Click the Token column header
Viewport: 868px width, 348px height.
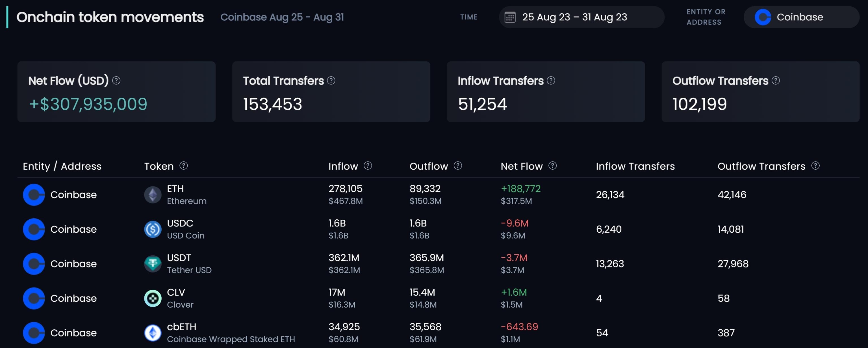tap(159, 166)
